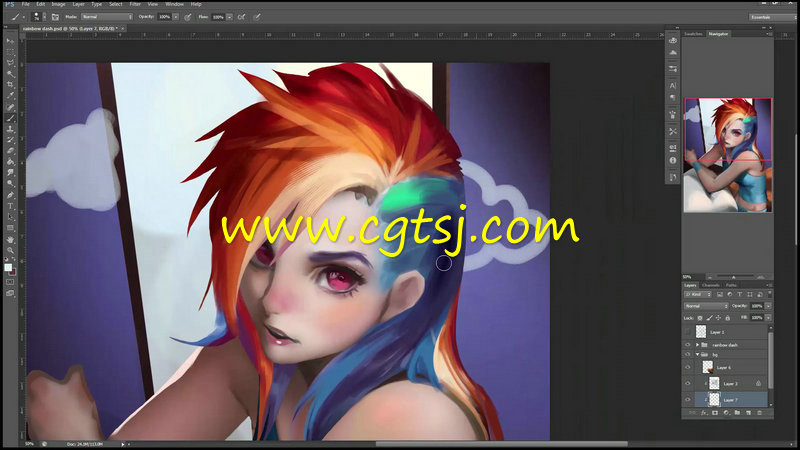
Task: Click the Navigator preview thumbnail
Action: pos(728,155)
